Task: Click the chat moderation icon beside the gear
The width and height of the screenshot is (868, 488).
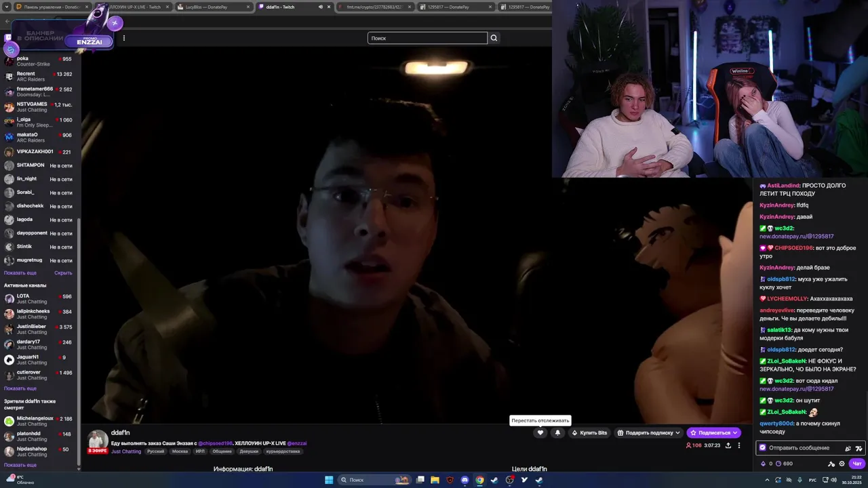Action: [831, 464]
